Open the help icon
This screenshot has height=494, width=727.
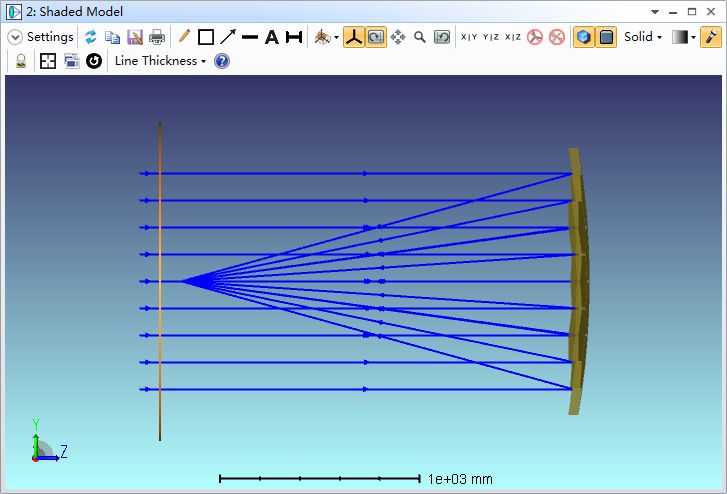tap(222, 61)
